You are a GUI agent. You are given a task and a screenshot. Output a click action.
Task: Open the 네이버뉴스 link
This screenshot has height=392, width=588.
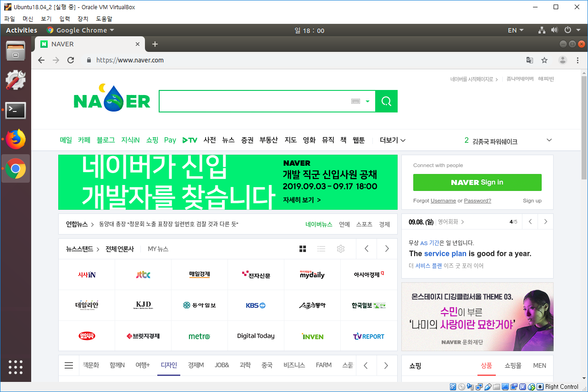point(319,224)
